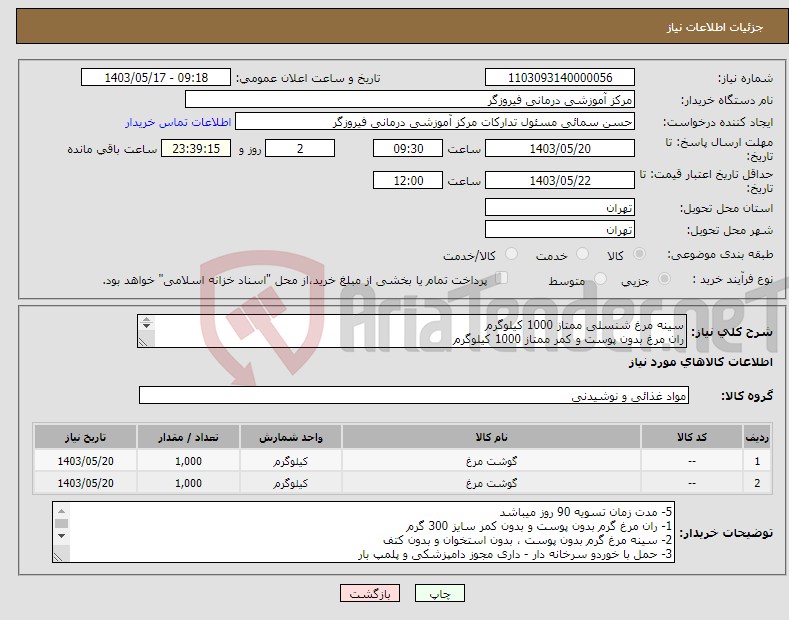This screenshot has height=620, width=789.
Task: Click the goods group field مواد غذائی و نوشیدنی
Action: click(x=414, y=396)
